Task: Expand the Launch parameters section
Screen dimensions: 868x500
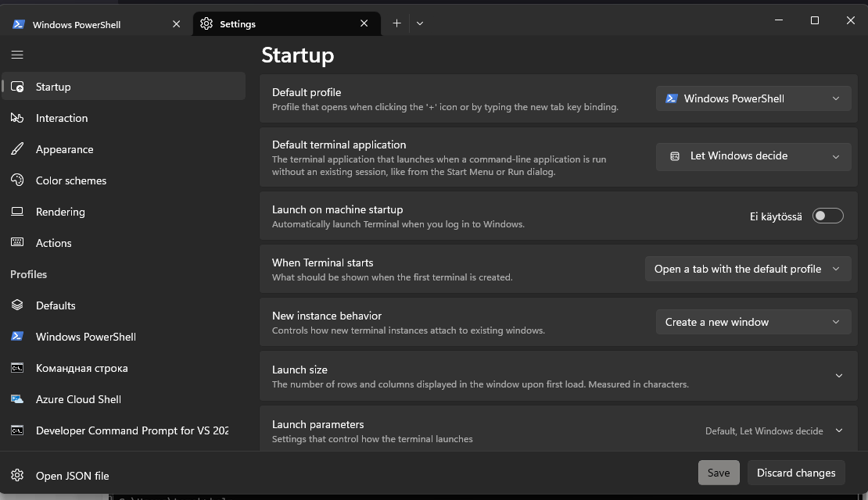Action: 838,430
